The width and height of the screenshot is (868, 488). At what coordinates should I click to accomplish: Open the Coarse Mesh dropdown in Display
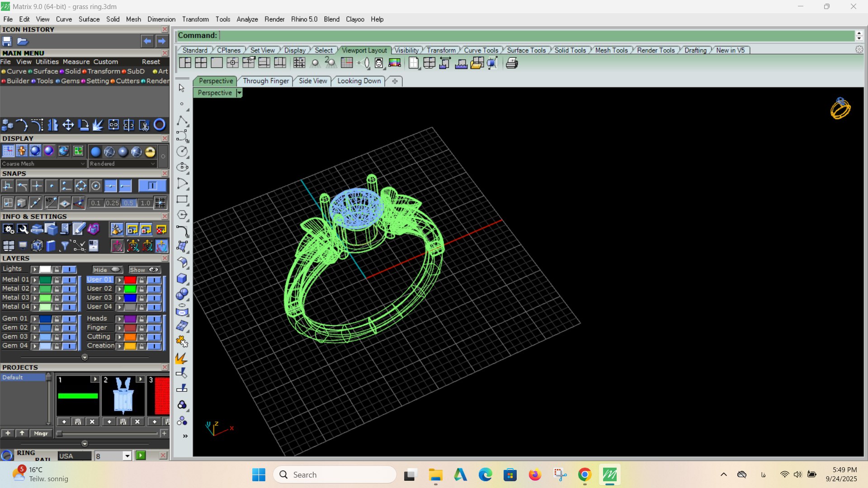[x=43, y=164]
